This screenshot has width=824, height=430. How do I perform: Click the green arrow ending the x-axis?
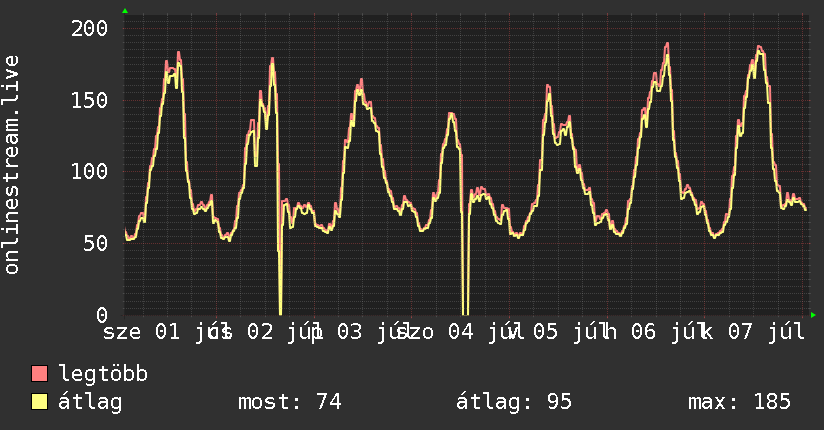click(x=813, y=315)
